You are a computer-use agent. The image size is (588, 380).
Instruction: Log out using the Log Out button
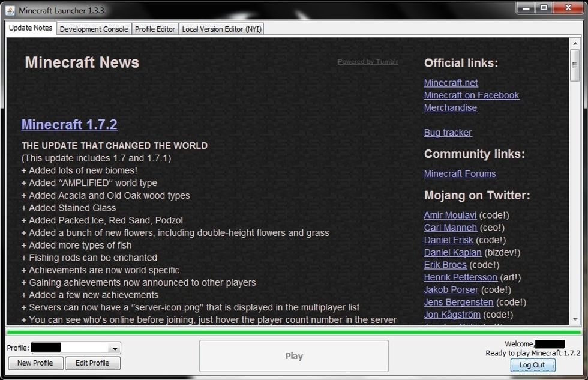[532, 365]
